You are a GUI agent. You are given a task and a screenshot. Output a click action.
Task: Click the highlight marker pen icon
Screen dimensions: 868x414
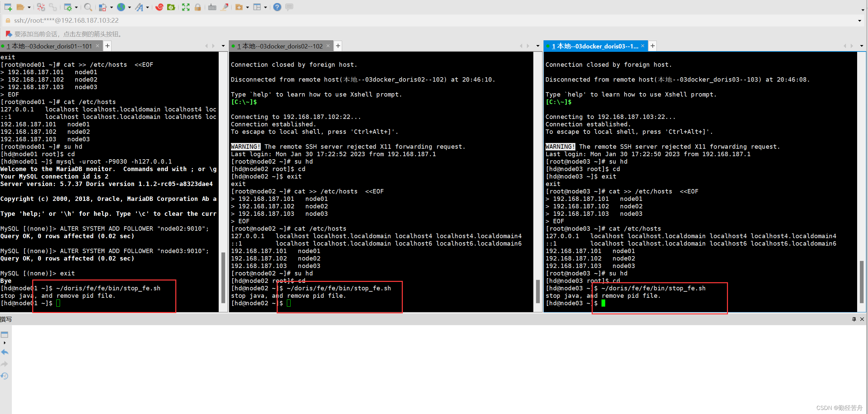point(224,7)
